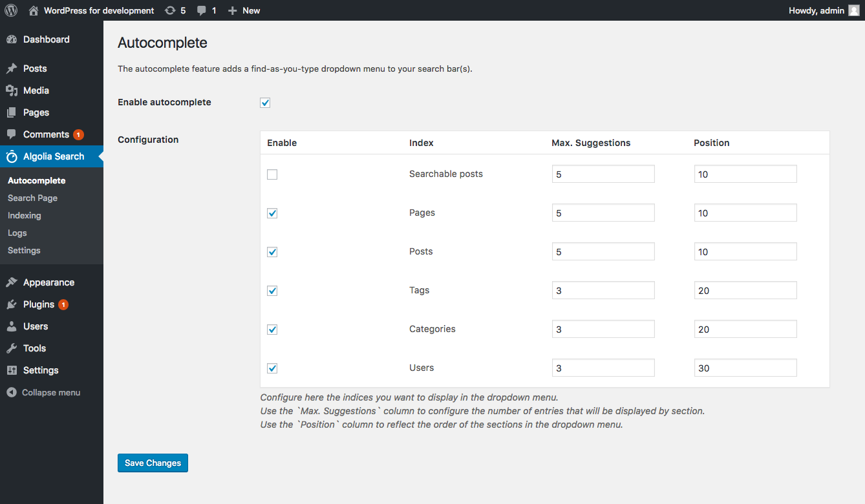The height and width of the screenshot is (504, 865).
Task: Open Algolia Settings submenu item
Action: coord(24,250)
